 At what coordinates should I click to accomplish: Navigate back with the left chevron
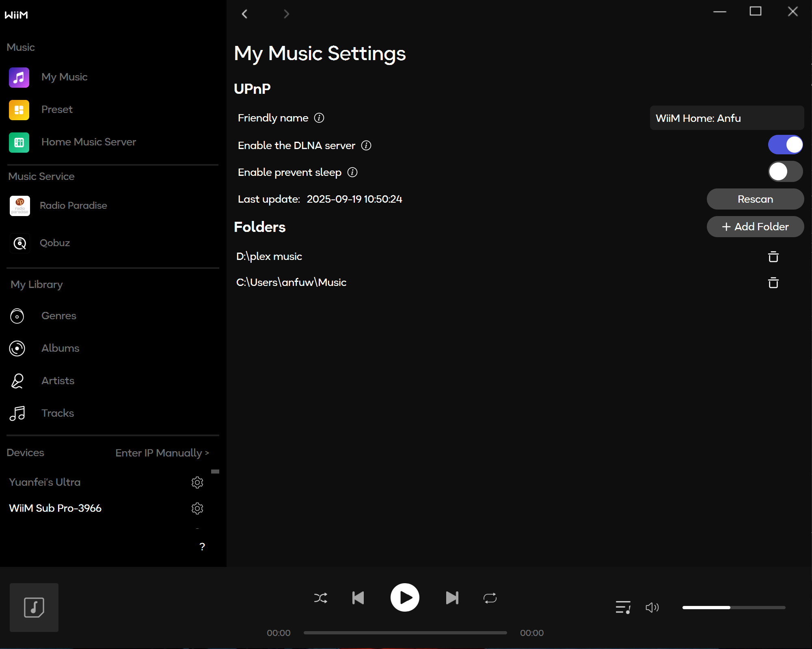pos(244,14)
